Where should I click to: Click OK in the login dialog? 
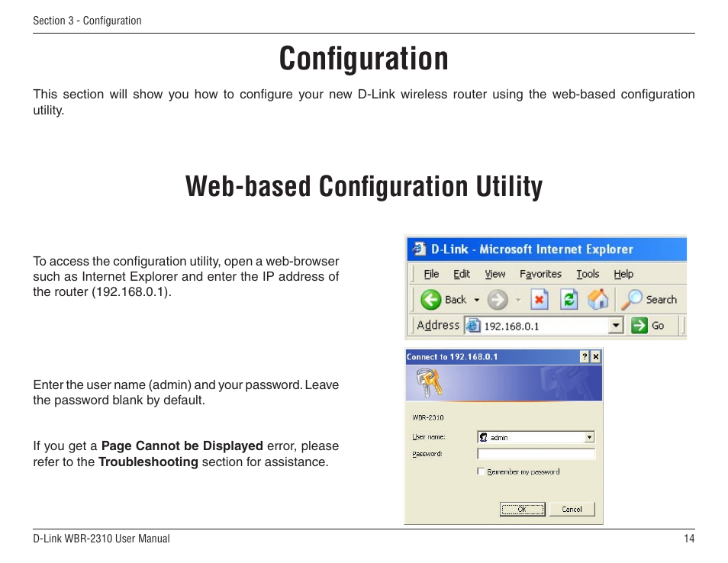pos(522,509)
